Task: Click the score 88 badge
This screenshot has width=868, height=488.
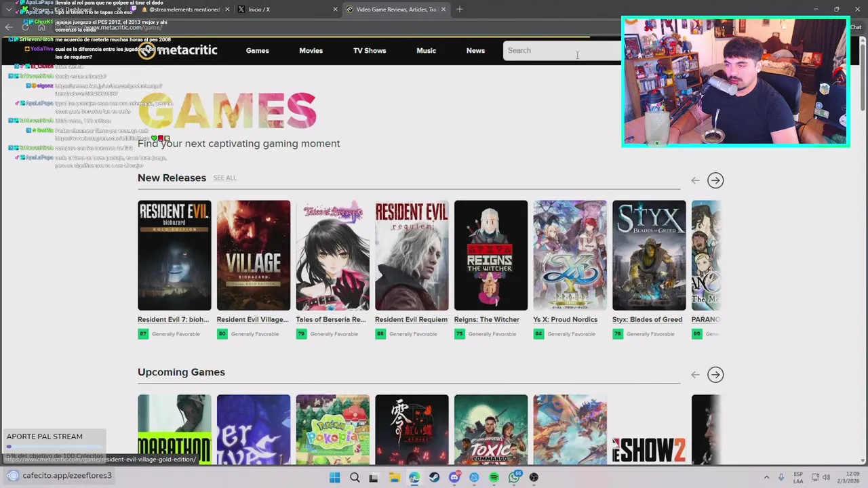Action: (x=380, y=334)
